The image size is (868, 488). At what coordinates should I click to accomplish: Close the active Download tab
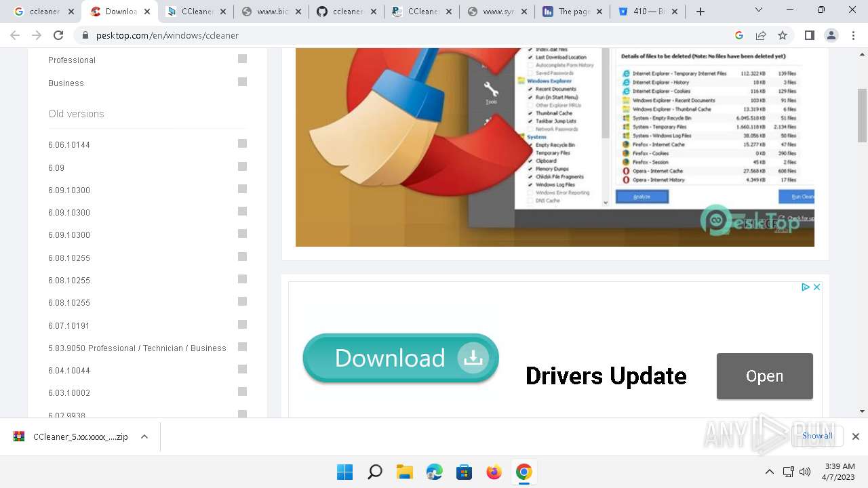[x=147, y=12]
